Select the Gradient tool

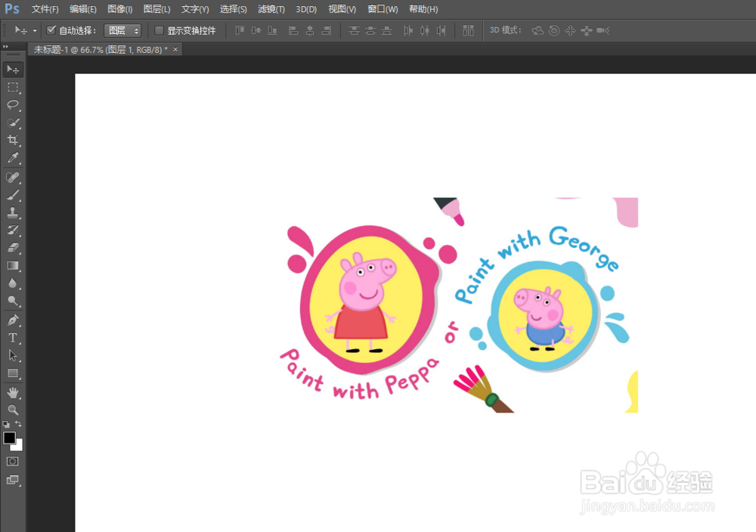(x=13, y=265)
